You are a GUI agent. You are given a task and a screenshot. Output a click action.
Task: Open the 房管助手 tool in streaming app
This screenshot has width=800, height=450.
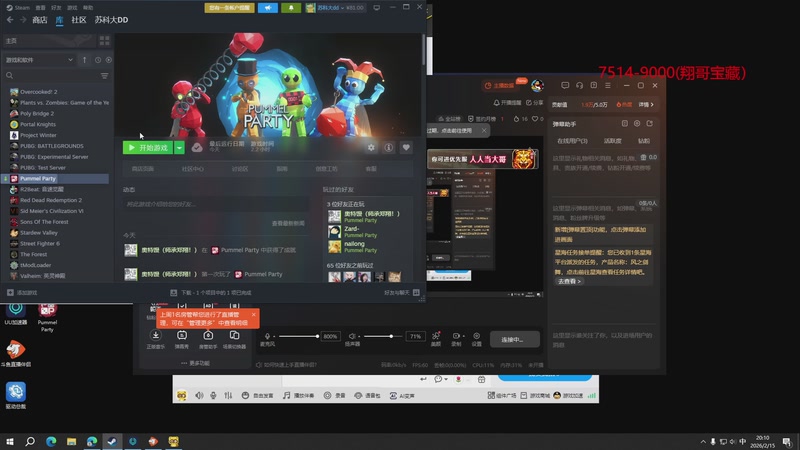(x=208, y=339)
